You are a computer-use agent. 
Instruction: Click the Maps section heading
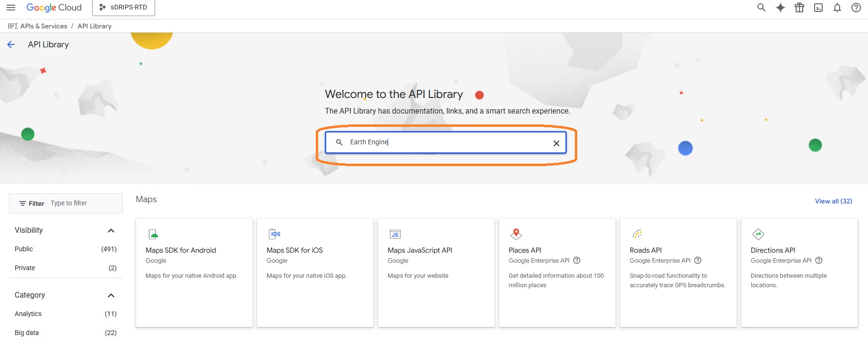(146, 199)
